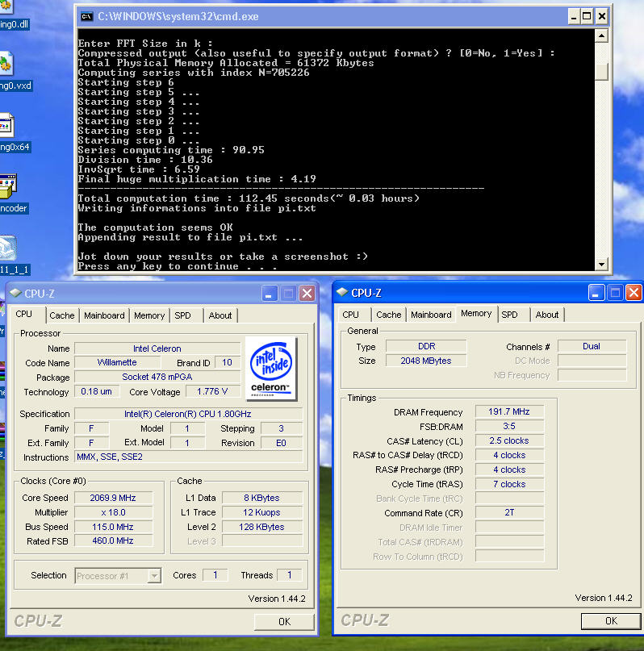Minimize the right CPU-Z Memory window
Viewport: 644px width, 651px height.
coord(596,293)
